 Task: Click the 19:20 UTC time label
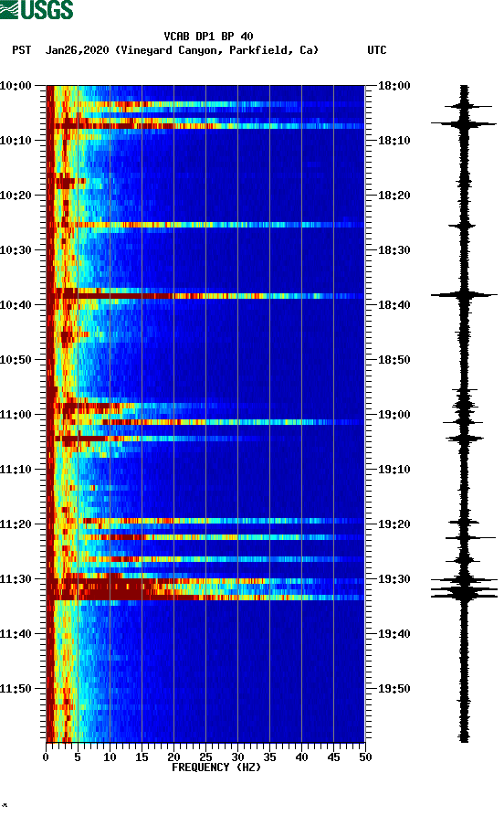(x=394, y=524)
